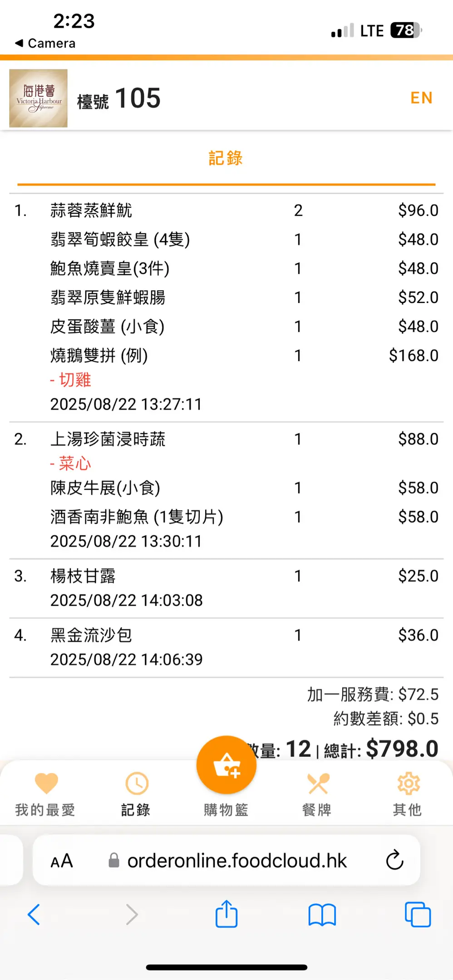This screenshot has width=453, height=980.
Task: Tap the orderonline.foodcloud.hk address field
Action: [236, 861]
